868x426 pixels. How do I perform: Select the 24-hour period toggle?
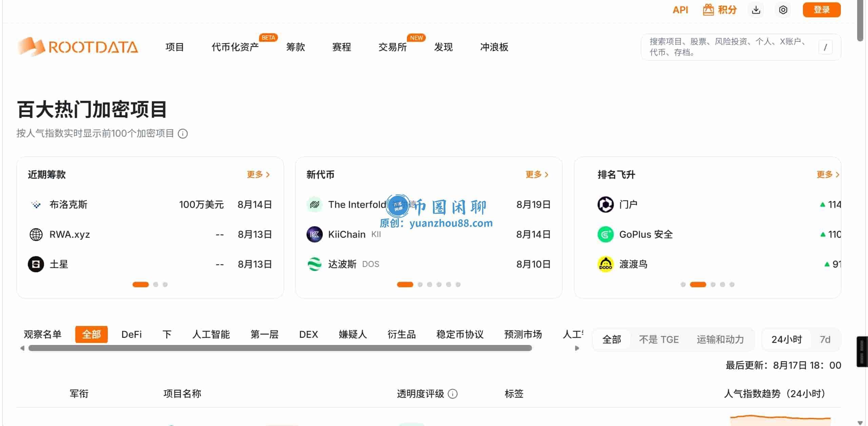787,340
